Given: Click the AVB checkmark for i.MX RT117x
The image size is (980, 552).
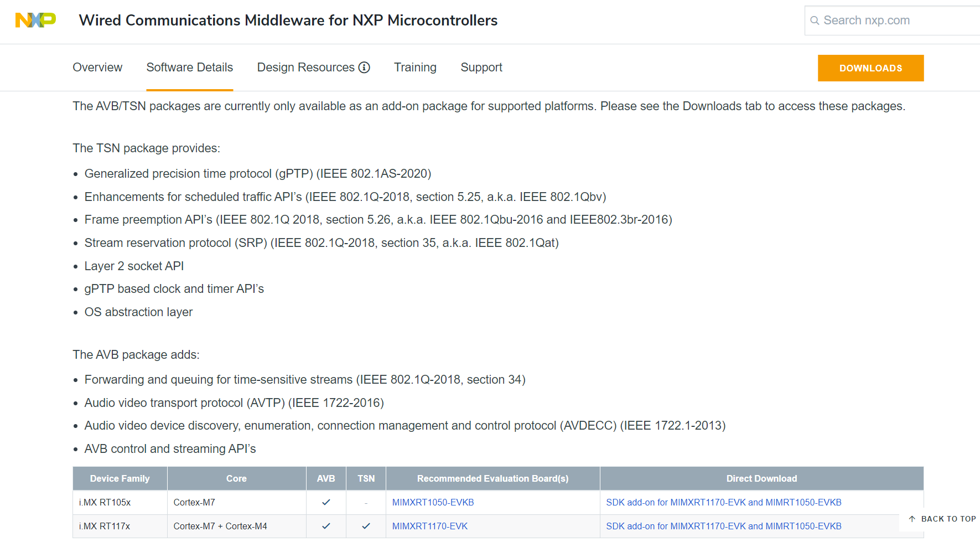Looking at the screenshot, I should click(x=326, y=526).
